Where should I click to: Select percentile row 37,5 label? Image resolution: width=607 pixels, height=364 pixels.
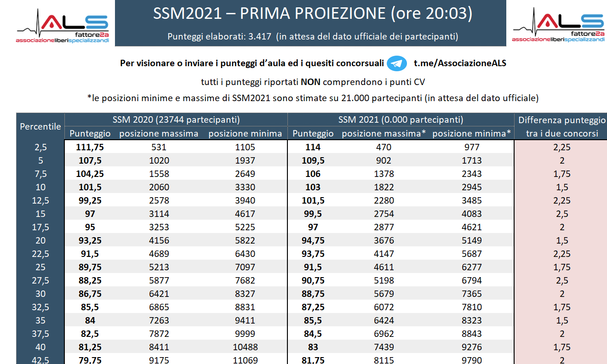coord(40,334)
